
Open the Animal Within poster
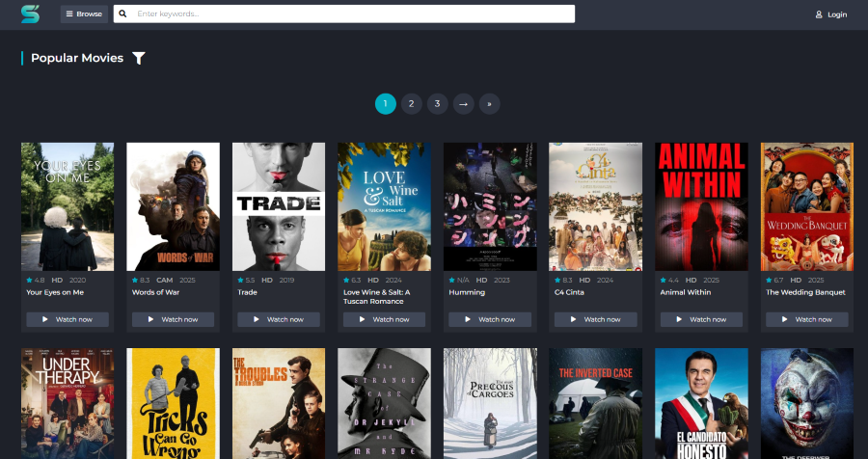(x=701, y=206)
